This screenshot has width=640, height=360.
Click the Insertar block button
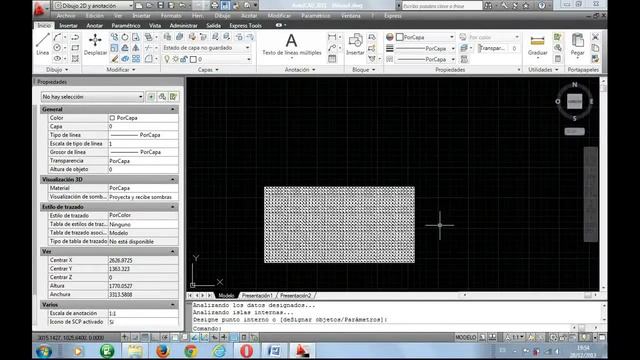click(355, 44)
